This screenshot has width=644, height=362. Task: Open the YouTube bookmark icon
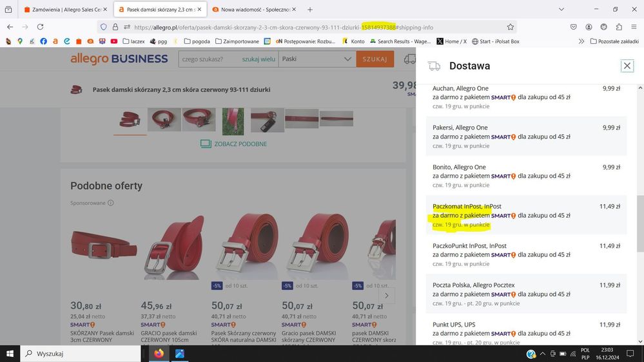click(113, 41)
